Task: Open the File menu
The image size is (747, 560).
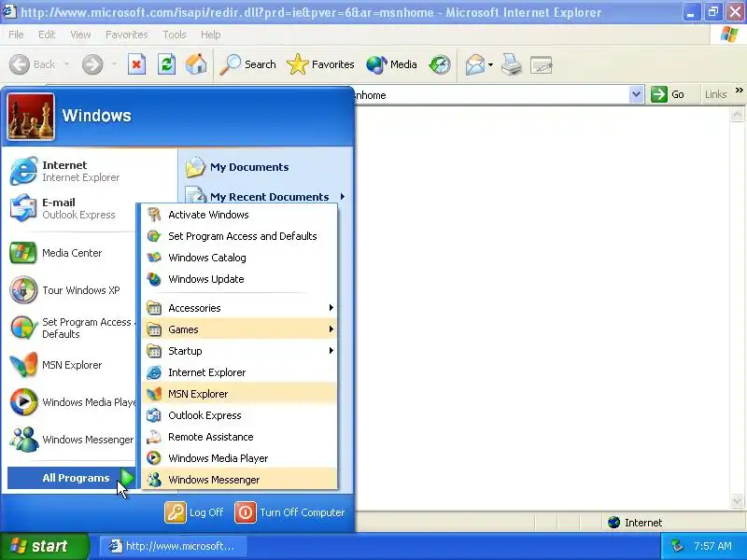Action: click(16, 35)
